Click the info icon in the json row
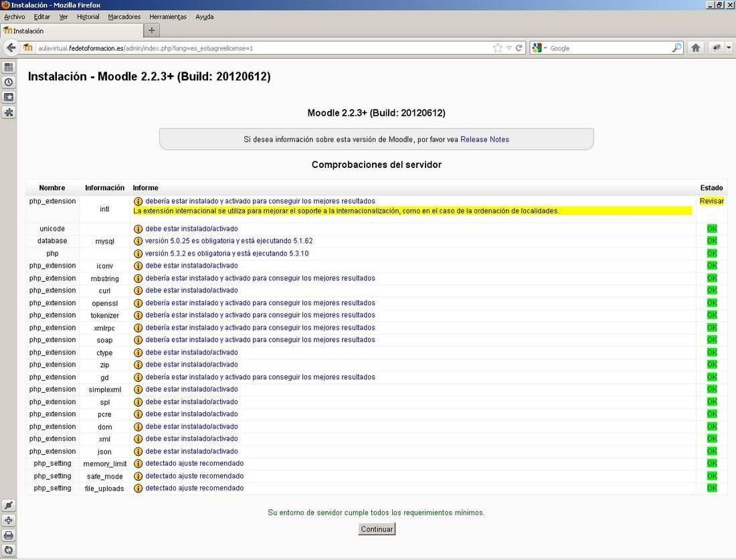 click(138, 452)
